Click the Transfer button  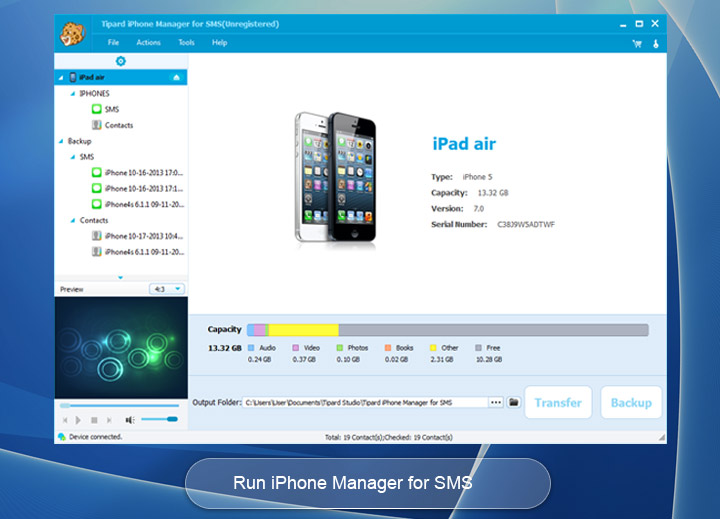[x=558, y=402]
